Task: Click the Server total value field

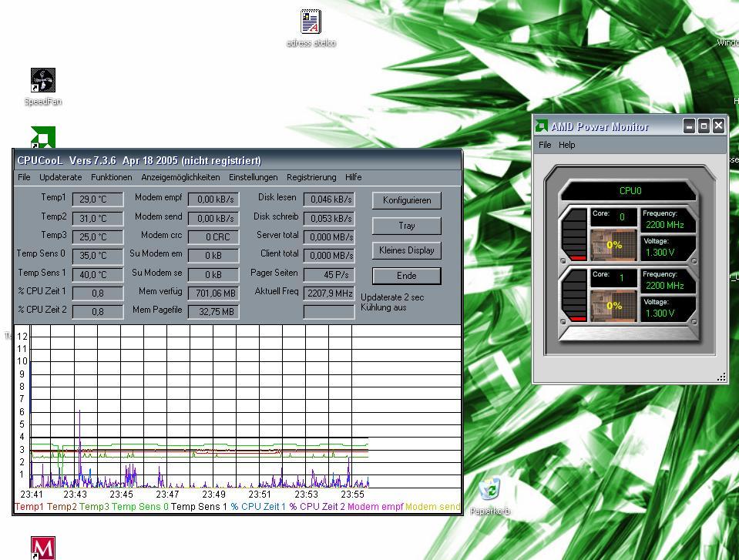Action: pos(329,237)
